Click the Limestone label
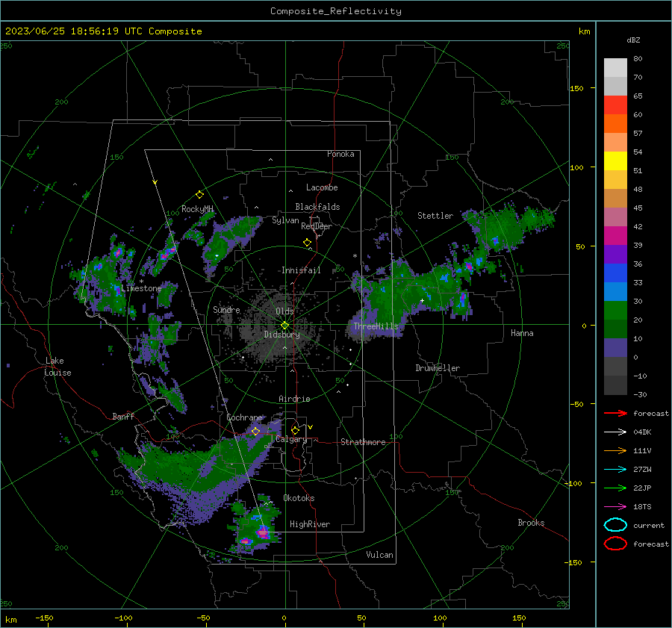 (141, 288)
